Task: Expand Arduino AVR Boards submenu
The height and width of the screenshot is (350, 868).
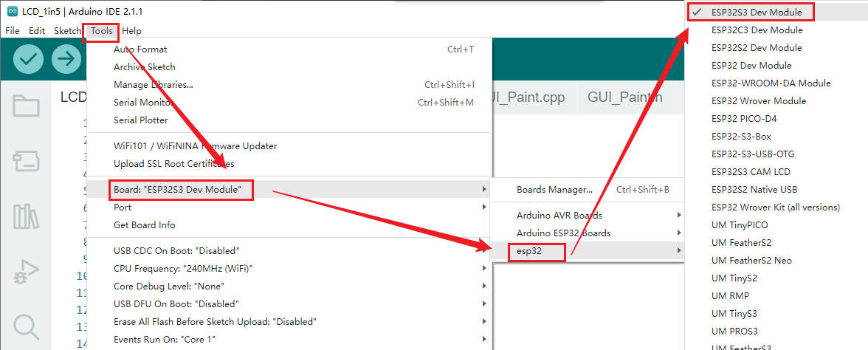Action: pos(588,216)
